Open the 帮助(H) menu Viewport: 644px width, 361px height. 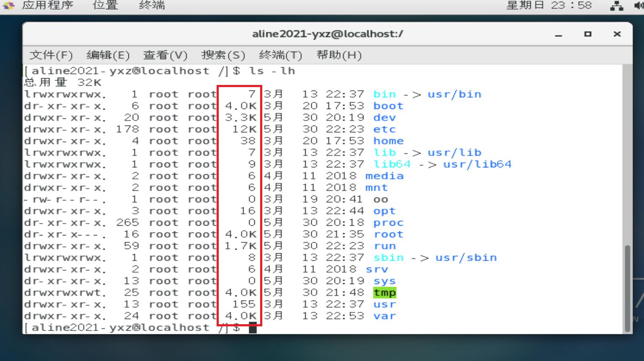(339, 55)
